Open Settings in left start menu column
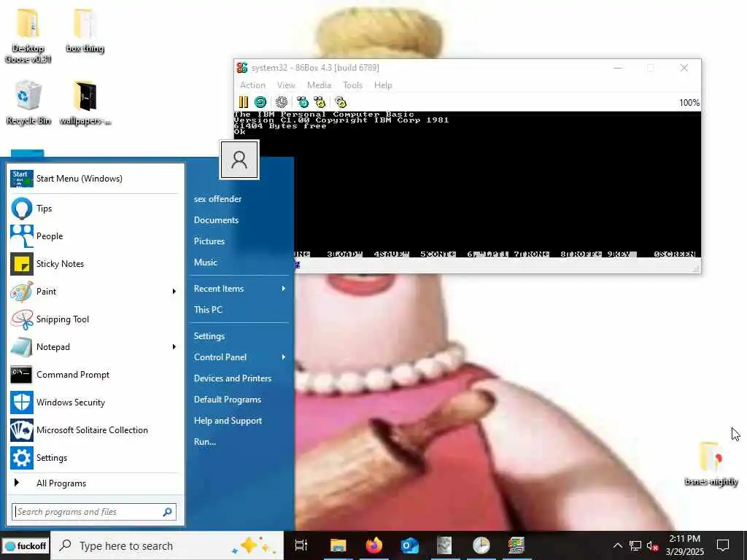 (x=94, y=458)
